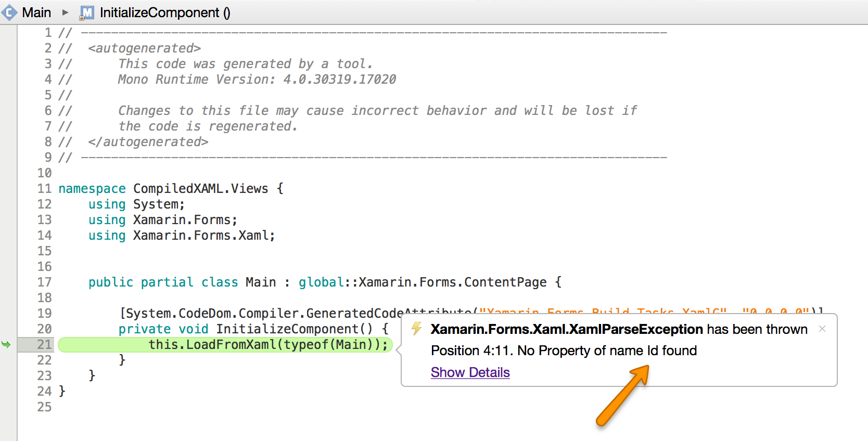Click line number 17 in the gutter
This screenshot has height=441, width=868.
point(44,282)
